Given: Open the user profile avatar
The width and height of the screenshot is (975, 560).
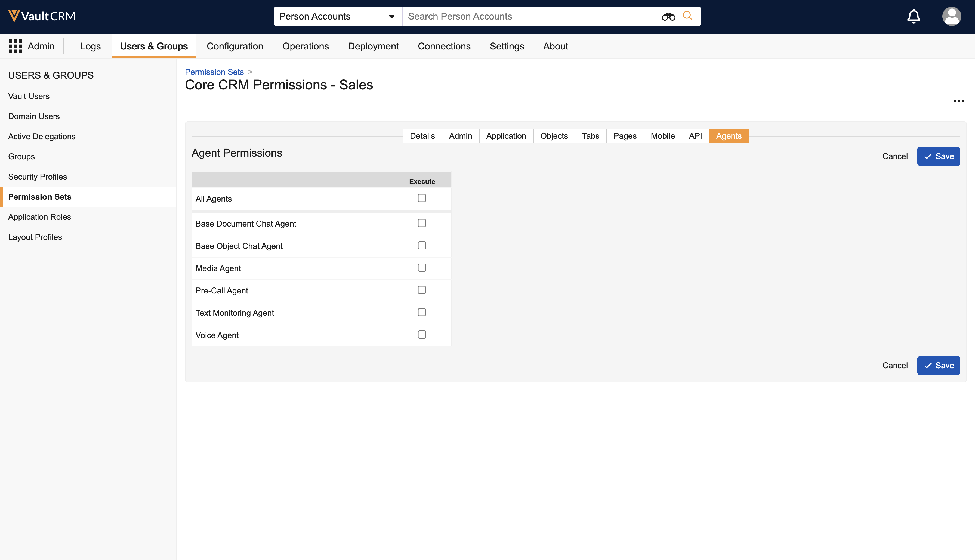Looking at the screenshot, I should (951, 16).
